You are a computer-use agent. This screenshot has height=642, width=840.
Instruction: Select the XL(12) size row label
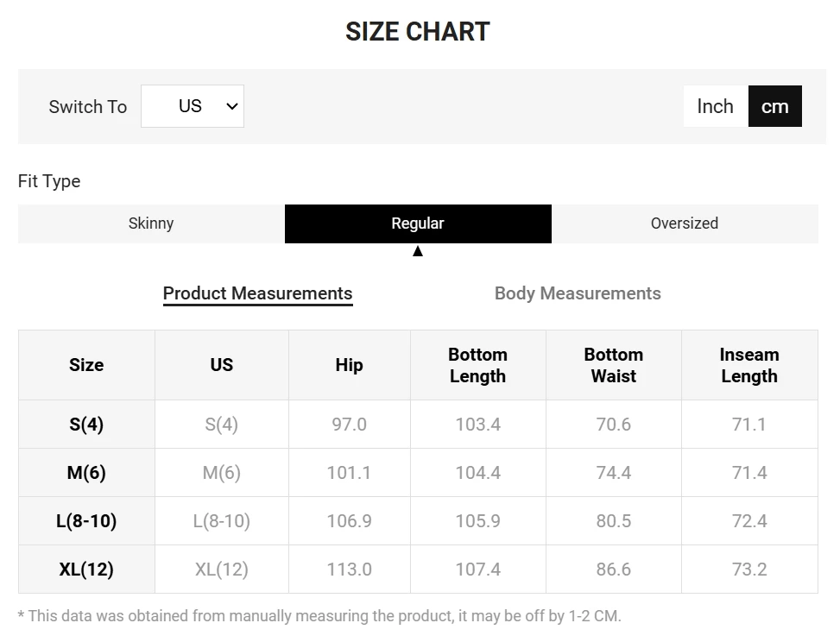(x=86, y=569)
